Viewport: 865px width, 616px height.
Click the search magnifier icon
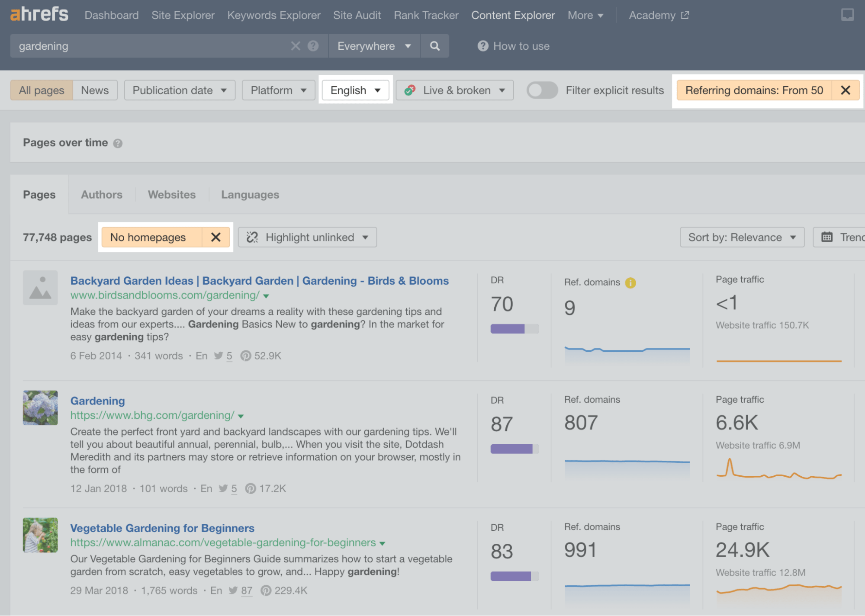pos(434,45)
